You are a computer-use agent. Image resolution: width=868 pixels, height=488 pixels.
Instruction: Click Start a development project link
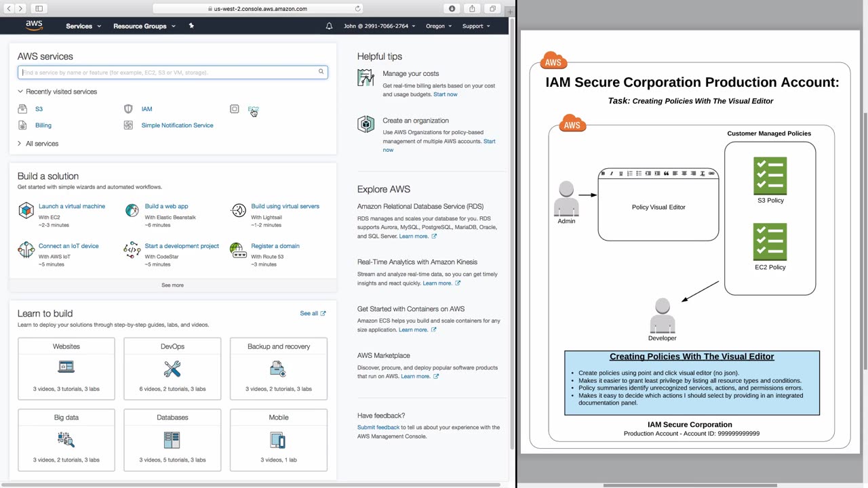point(182,246)
